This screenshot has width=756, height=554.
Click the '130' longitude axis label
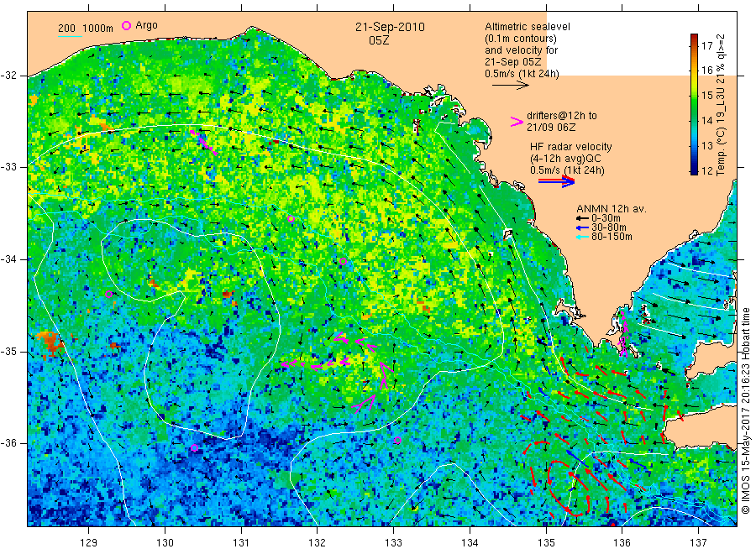[x=165, y=543]
